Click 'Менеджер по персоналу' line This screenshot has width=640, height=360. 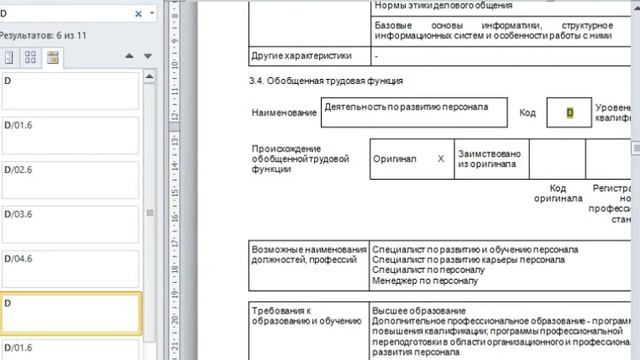tap(425, 281)
